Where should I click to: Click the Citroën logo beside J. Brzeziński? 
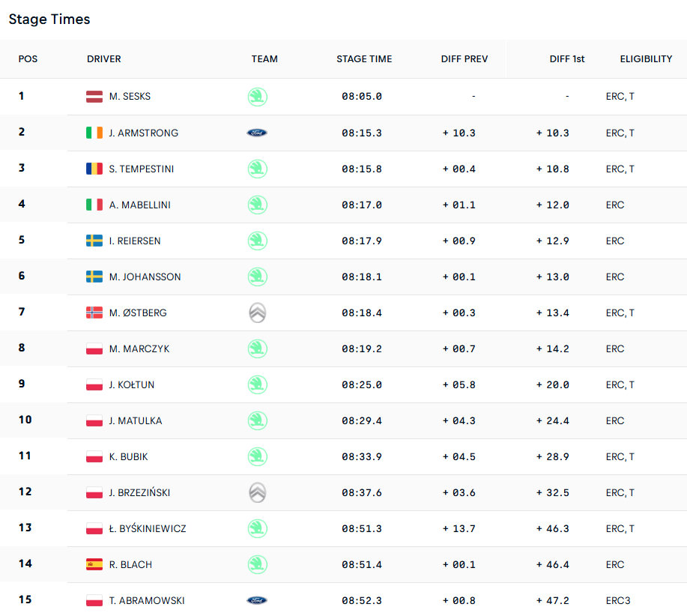(257, 492)
